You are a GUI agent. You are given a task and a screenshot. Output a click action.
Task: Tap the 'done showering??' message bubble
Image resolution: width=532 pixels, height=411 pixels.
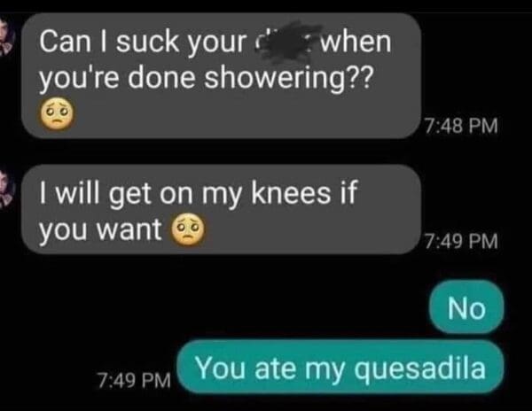tap(221, 76)
